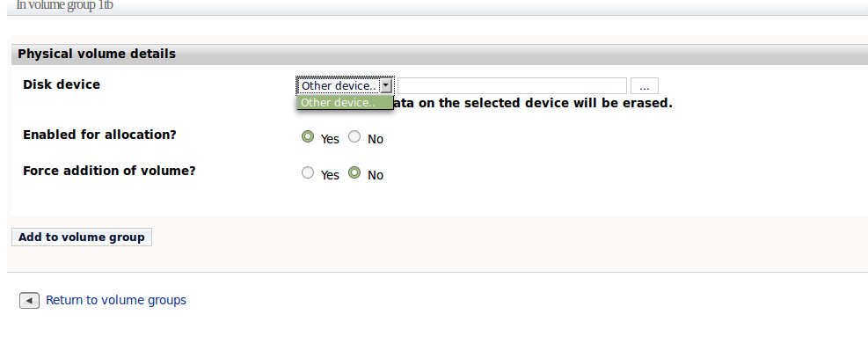The image size is (868, 358).
Task: Click the left-arrow icon beside Return link
Action: (x=29, y=301)
